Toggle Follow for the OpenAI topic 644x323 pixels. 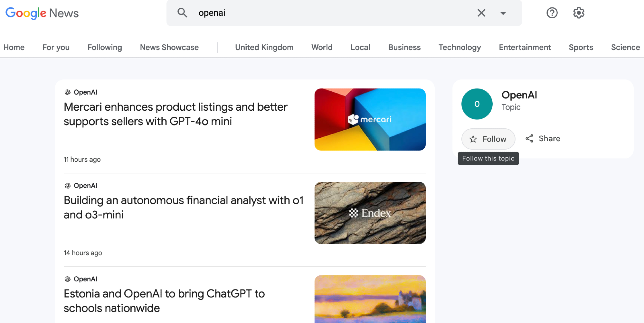[488, 139]
